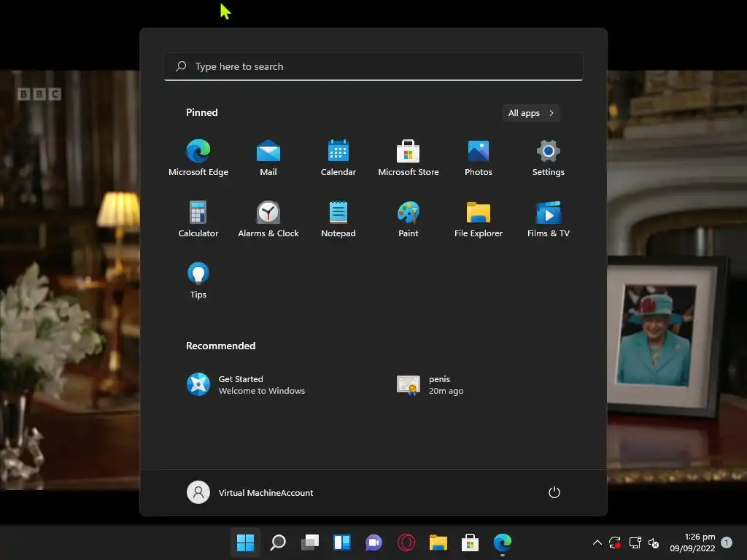
Task: Switch to Microsoft Edge on the taskbar
Action: point(503,542)
